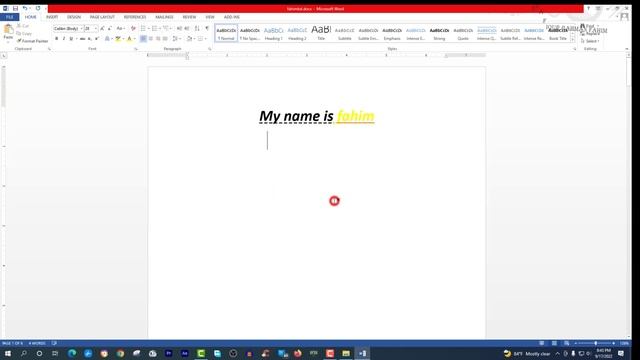Open Windows Start button on taskbar

(x=7, y=353)
